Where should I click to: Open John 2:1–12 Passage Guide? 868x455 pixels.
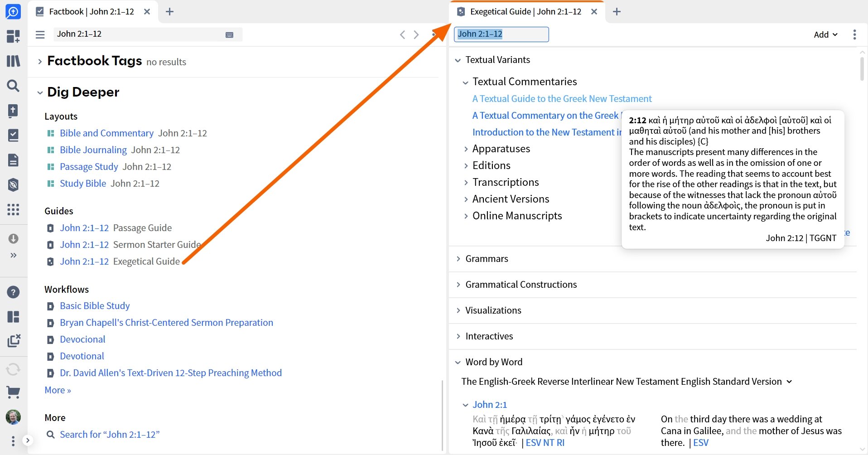(x=84, y=228)
